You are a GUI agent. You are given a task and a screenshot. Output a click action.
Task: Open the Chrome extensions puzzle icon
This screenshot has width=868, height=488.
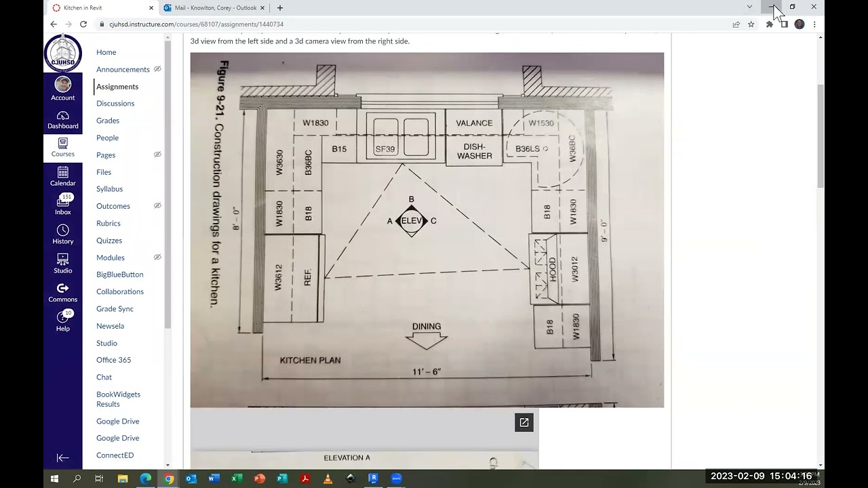pos(770,24)
